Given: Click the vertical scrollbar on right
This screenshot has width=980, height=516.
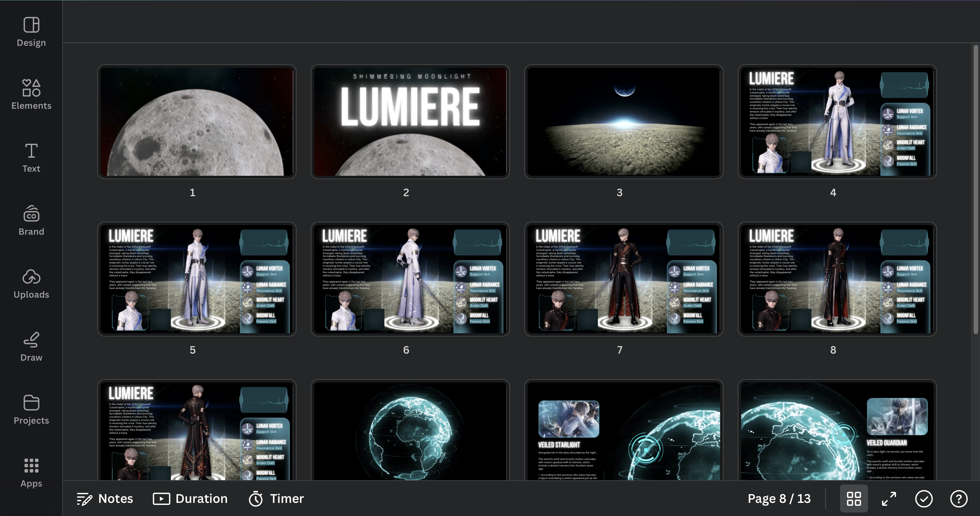Looking at the screenshot, I should [976, 190].
